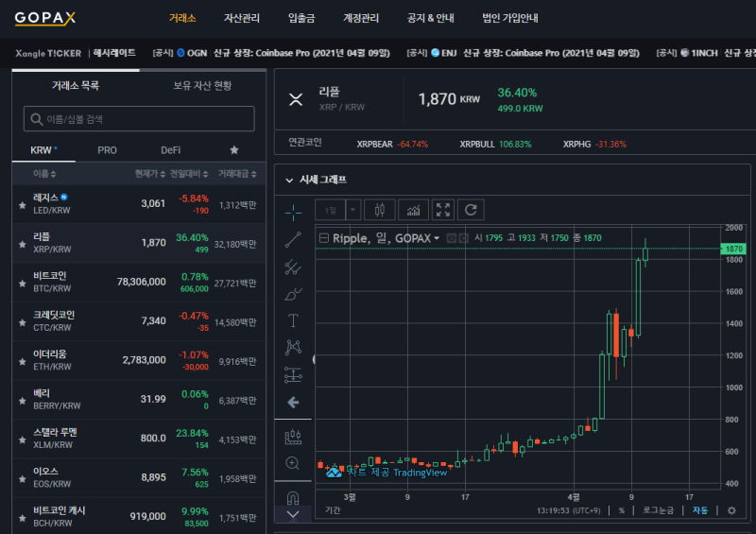This screenshot has width=756, height=534.
Task: Open the 공지 & 안내 menu
Action: [431, 18]
